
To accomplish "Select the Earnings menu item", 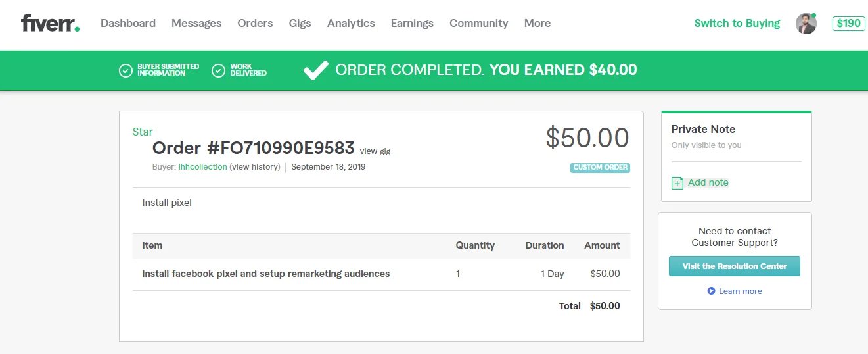I will pos(412,24).
